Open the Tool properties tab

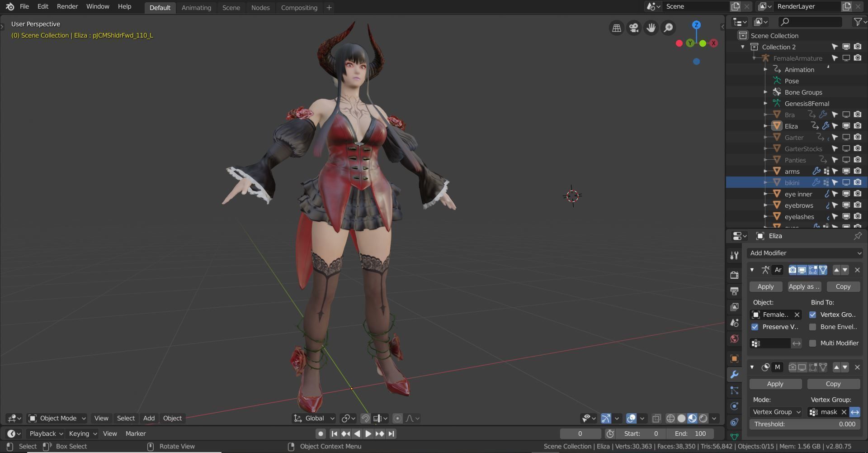(734, 256)
